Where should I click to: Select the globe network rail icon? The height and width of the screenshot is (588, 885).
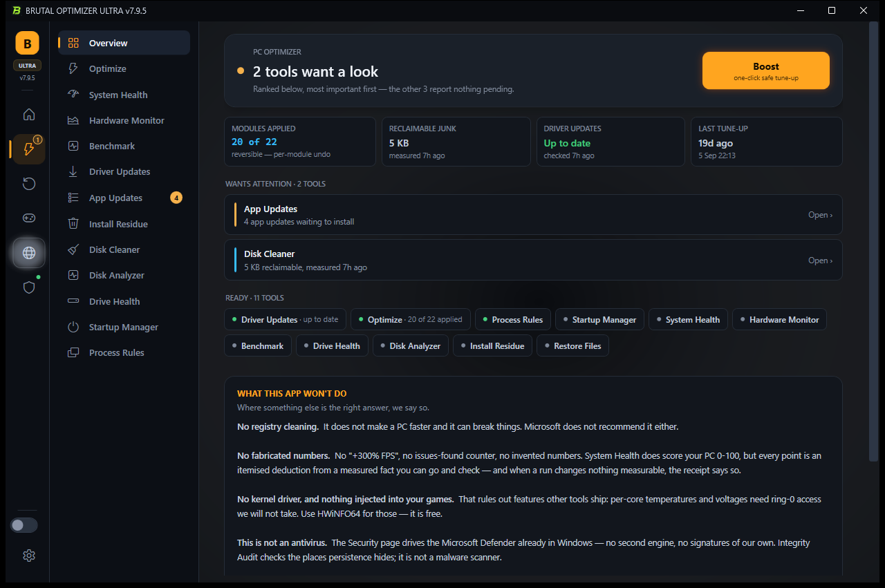click(28, 253)
